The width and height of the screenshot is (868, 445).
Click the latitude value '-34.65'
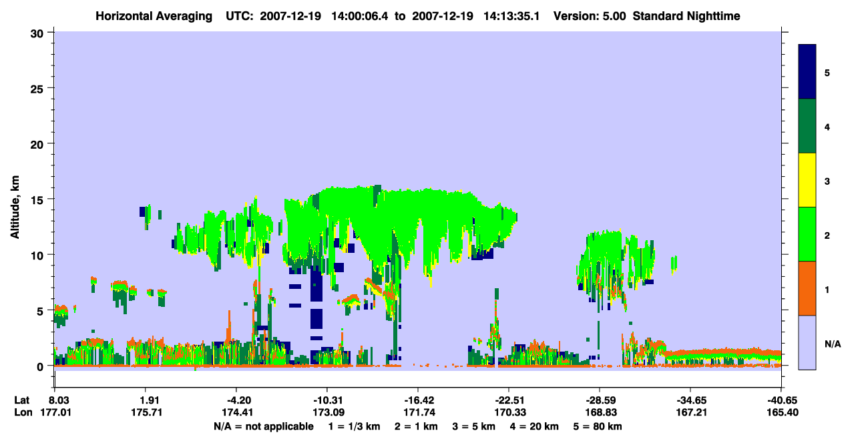(690, 400)
